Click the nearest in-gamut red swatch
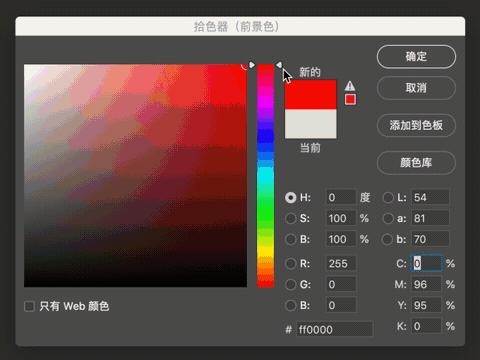The height and width of the screenshot is (360, 480). 350,99
